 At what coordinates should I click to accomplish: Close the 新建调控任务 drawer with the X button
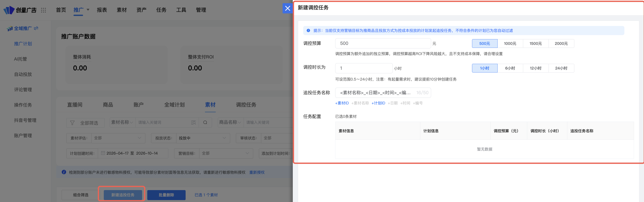click(x=287, y=8)
